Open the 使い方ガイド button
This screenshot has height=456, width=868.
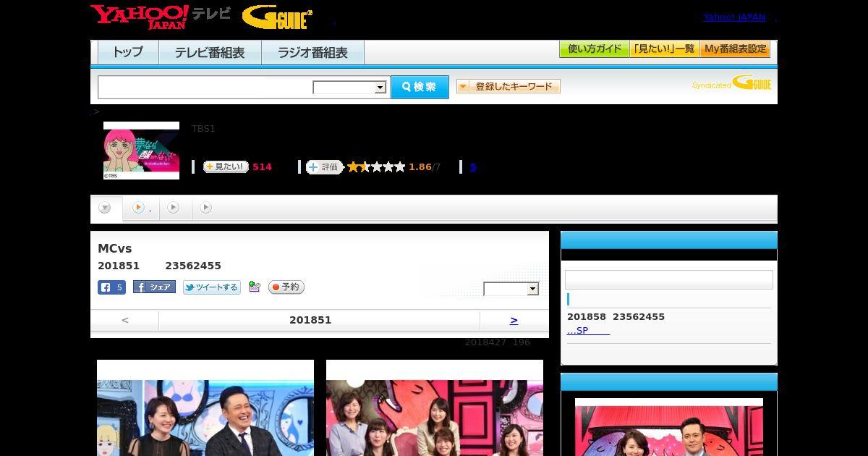pos(594,49)
